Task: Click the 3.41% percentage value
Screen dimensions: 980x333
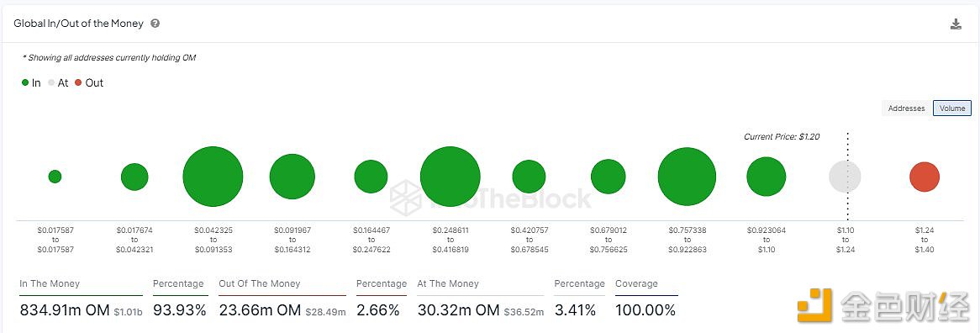Action: (x=576, y=310)
